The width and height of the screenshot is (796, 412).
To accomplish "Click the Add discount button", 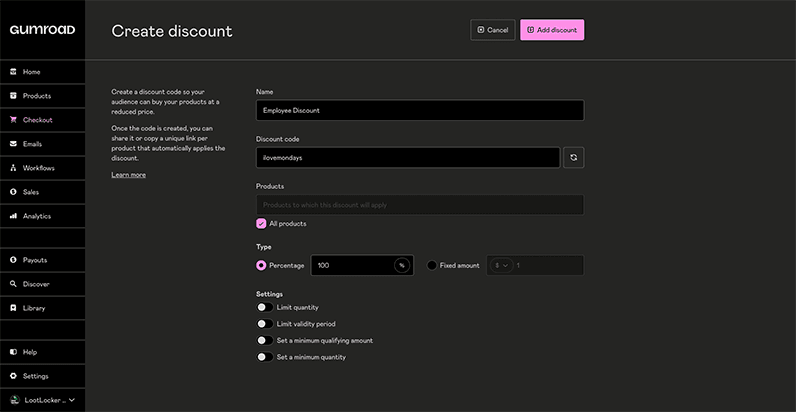I will point(552,30).
